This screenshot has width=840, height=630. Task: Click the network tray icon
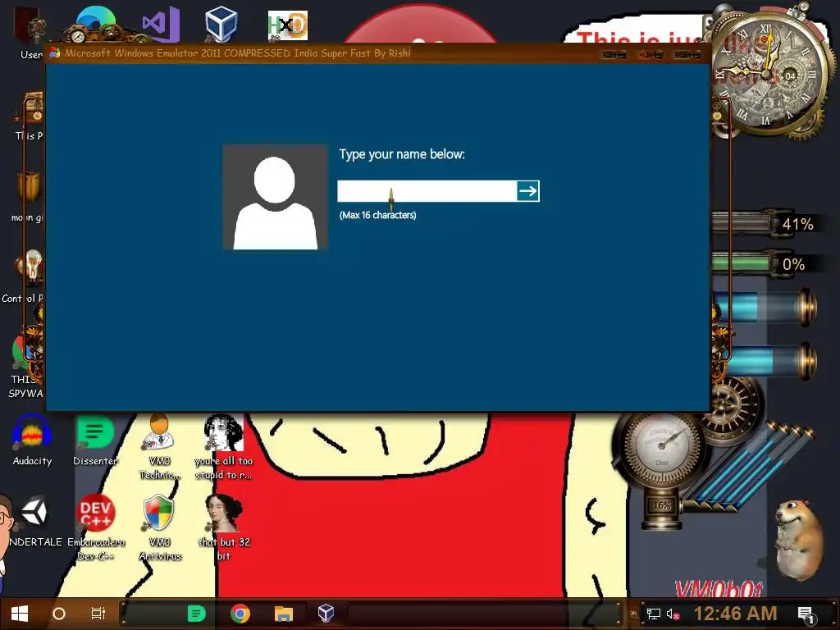point(653,614)
